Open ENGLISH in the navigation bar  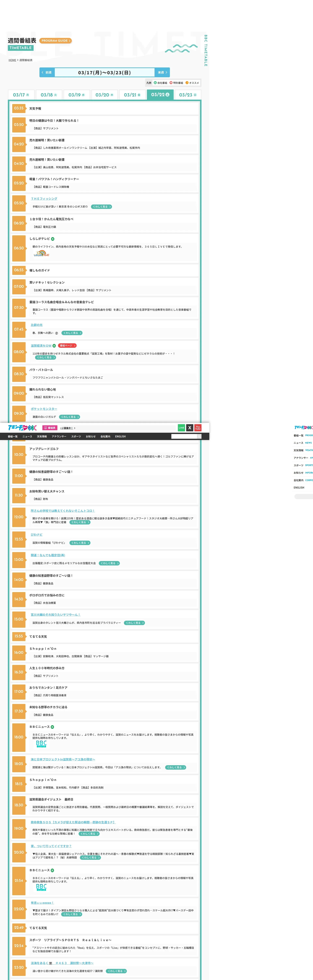click(120, 436)
